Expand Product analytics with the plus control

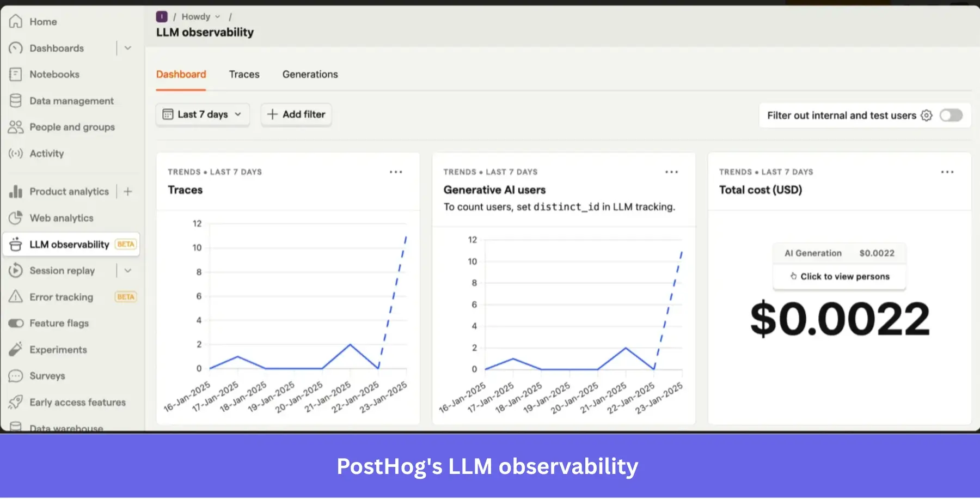coord(128,191)
